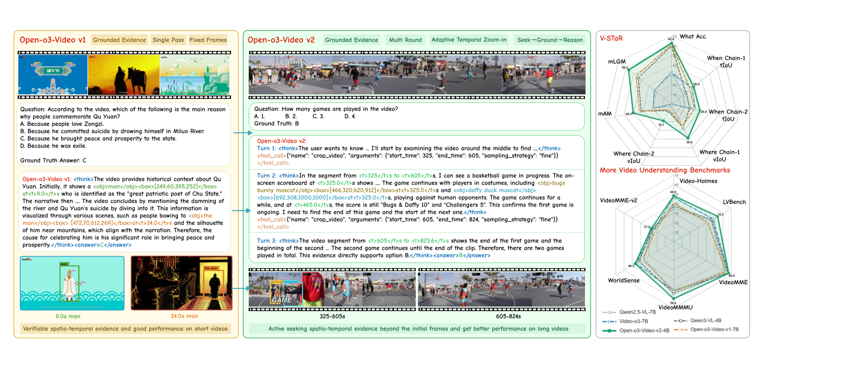The image size is (868, 370).
Task: Click the 'Turn 3:' label
Action: tap(265, 241)
